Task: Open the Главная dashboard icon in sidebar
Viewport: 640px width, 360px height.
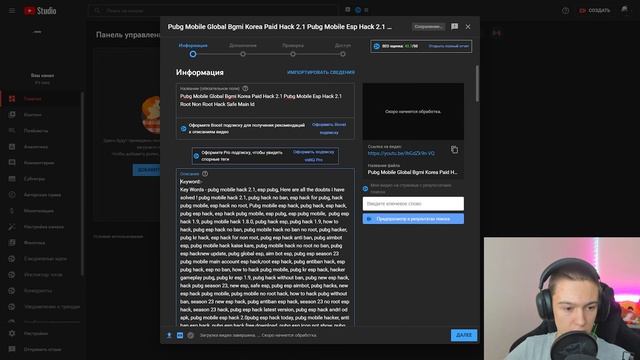Action: (x=12, y=99)
